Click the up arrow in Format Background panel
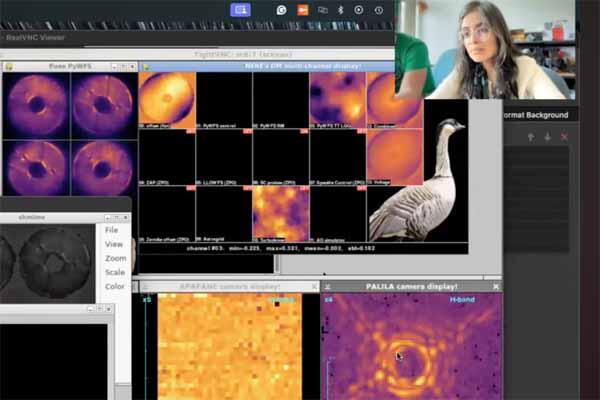Viewport: 600px width, 400px height. pyautogui.click(x=531, y=137)
